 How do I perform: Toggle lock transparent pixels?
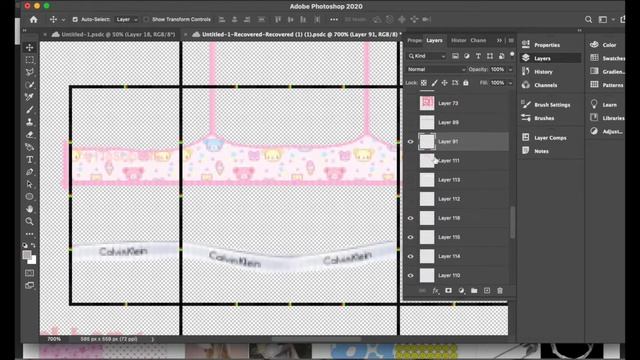(424, 83)
